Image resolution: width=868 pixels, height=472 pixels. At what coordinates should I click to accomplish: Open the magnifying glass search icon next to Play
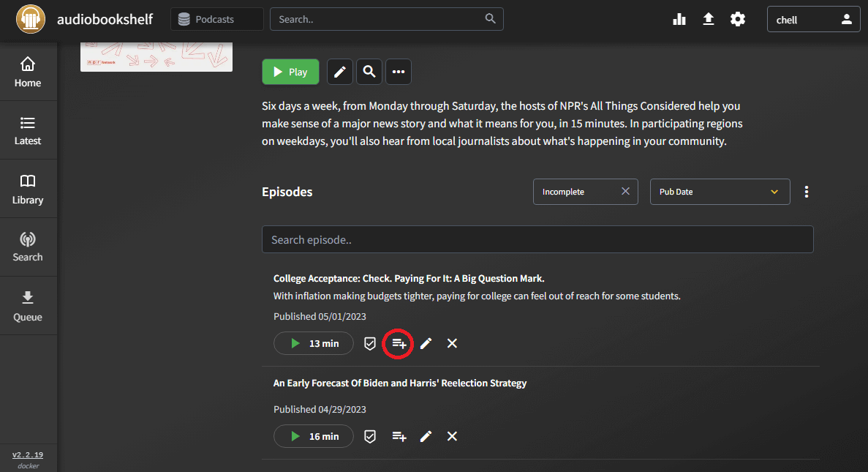(369, 71)
